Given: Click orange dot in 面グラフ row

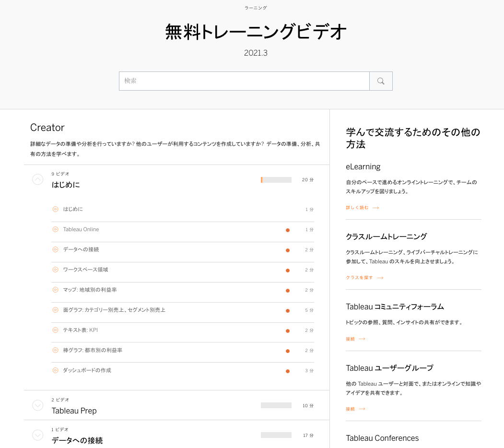Looking at the screenshot, I should tap(288, 311).
